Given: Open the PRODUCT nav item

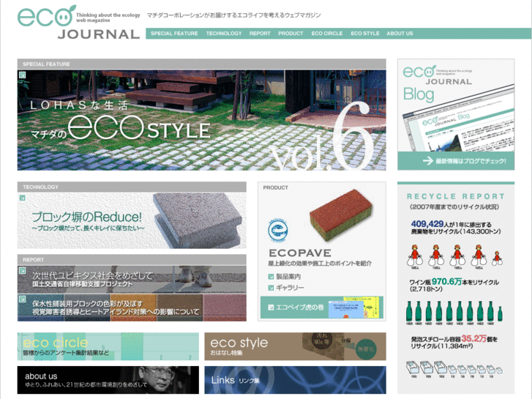Looking at the screenshot, I should 291,33.
